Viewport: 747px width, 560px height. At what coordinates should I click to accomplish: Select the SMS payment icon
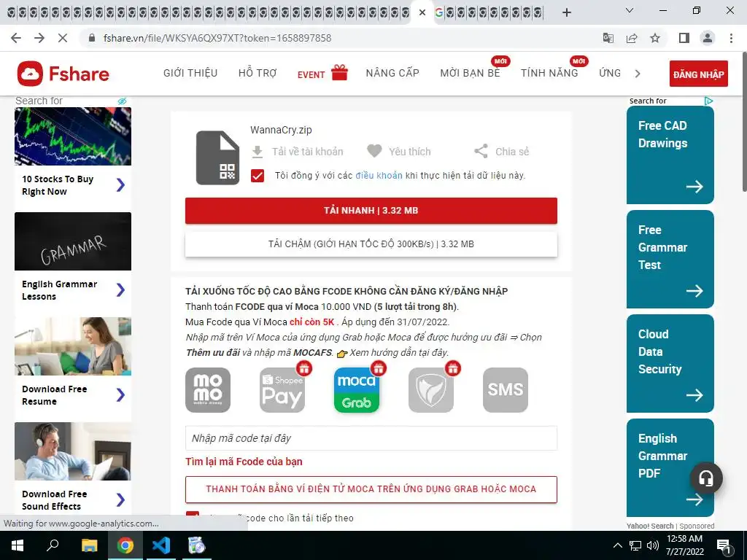[506, 390]
